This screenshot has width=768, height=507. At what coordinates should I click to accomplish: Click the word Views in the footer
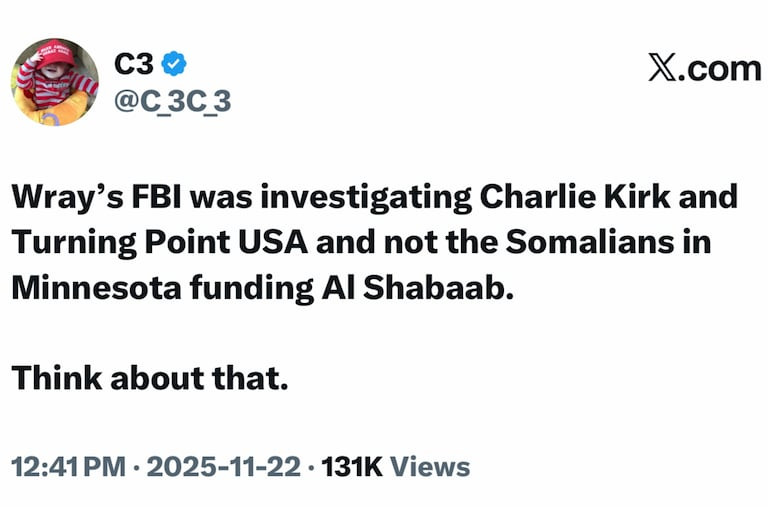point(429,466)
